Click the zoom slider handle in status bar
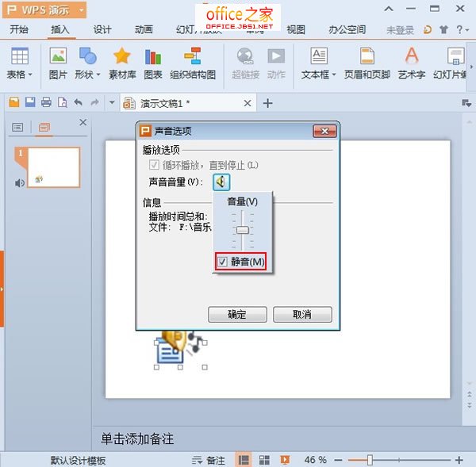This screenshot has height=467, width=476. [x=370, y=460]
